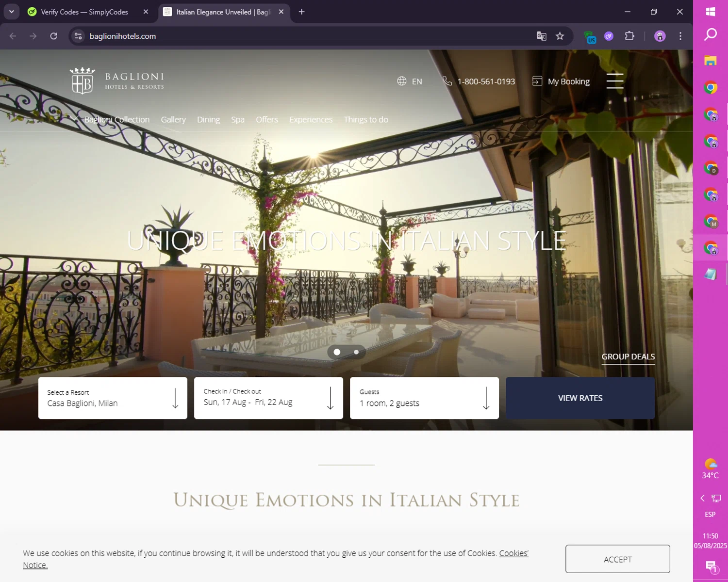Open the Offers menu item
Image resolution: width=728 pixels, height=582 pixels.
tap(267, 119)
